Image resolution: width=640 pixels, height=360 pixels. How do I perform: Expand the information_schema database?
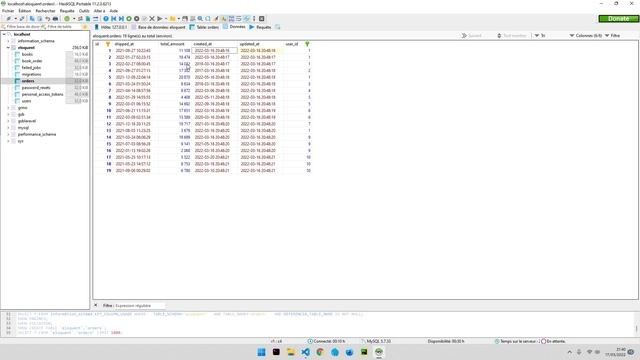pyautogui.click(x=8, y=41)
